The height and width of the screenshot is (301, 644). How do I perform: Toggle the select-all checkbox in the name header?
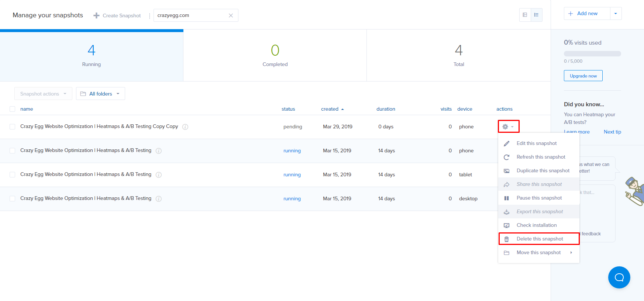coord(13,109)
